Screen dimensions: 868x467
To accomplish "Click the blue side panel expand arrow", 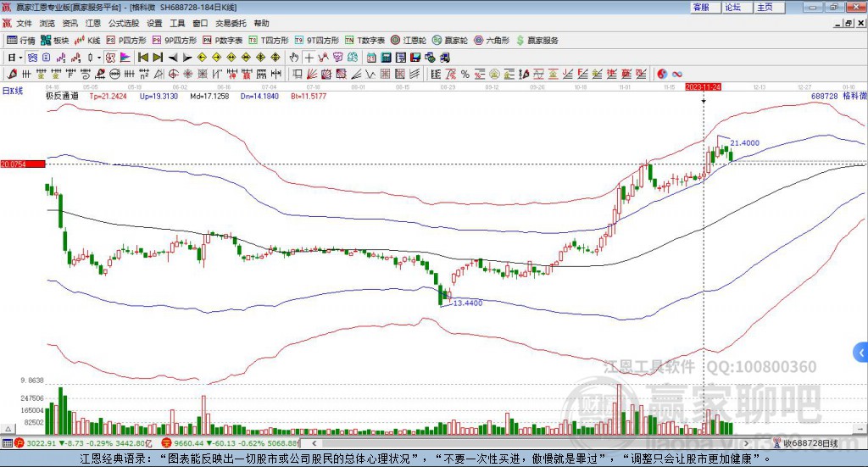I will point(861,353).
